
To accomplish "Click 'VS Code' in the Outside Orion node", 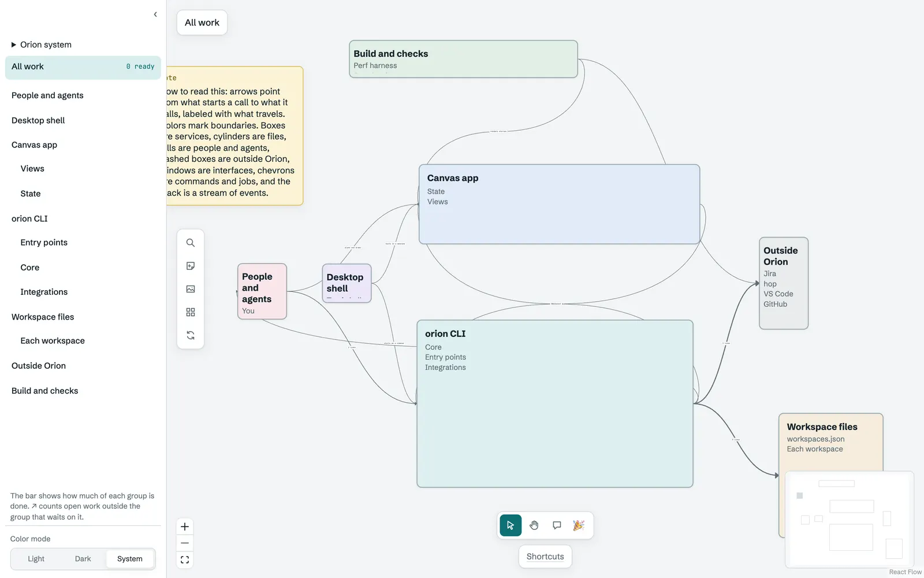I will pyautogui.click(x=778, y=294).
